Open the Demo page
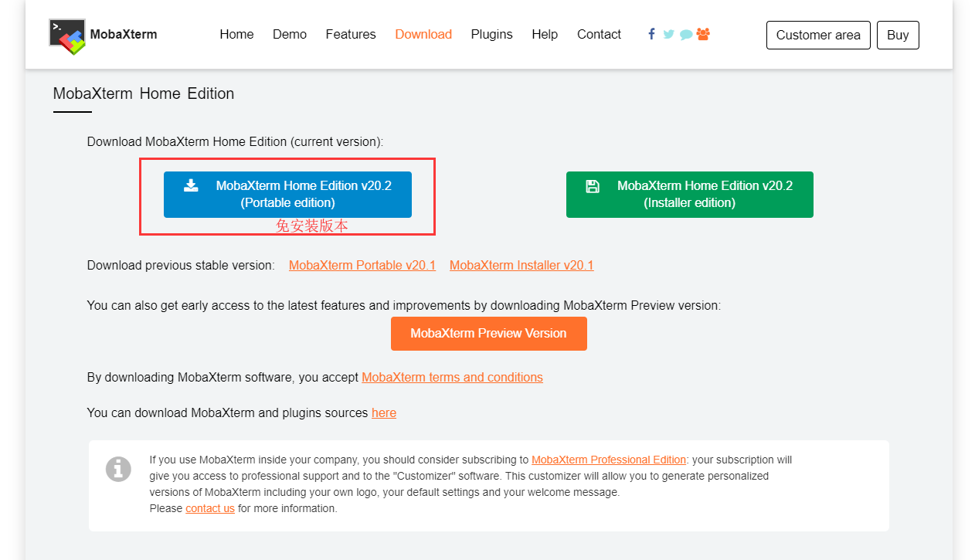Image resolution: width=975 pixels, height=560 pixels. coord(290,34)
